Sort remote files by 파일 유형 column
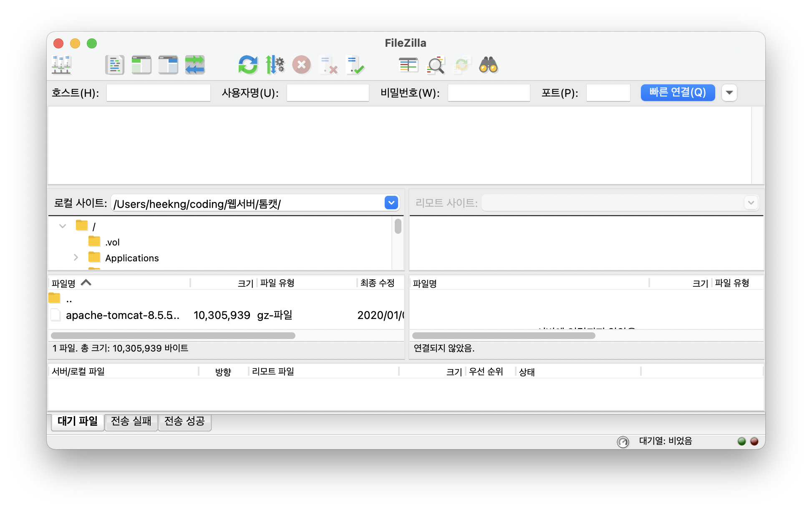812x511 pixels. 738,283
